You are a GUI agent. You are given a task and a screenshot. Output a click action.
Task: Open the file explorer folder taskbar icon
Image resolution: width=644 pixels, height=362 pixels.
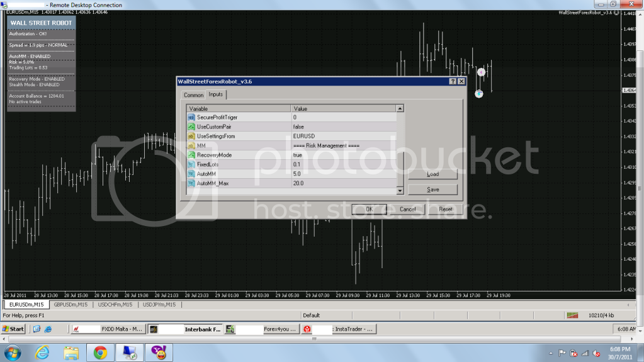(x=71, y=353)
